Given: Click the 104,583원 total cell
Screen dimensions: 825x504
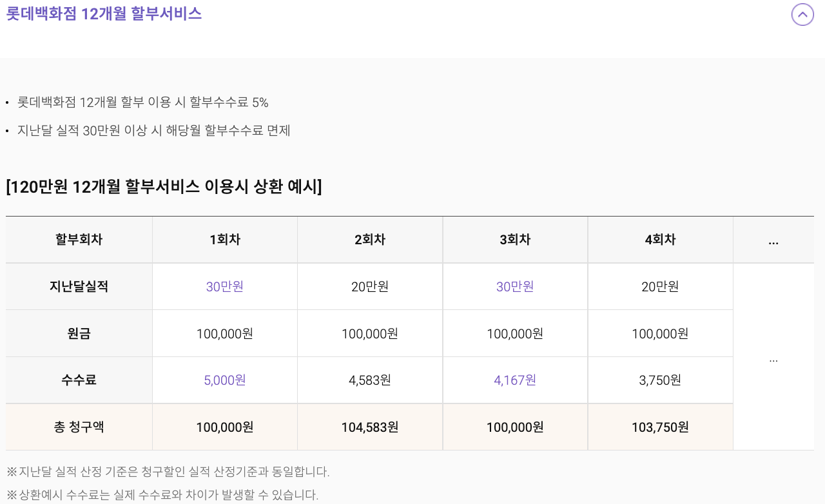Looking at the screenshot, I should 370,427.
